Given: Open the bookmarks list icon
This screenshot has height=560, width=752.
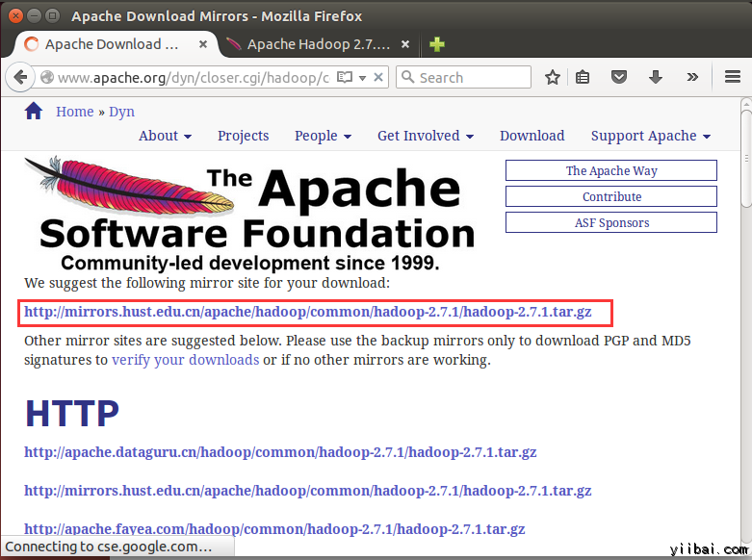Looking at the screenshot, I should [x=583, y=77].
